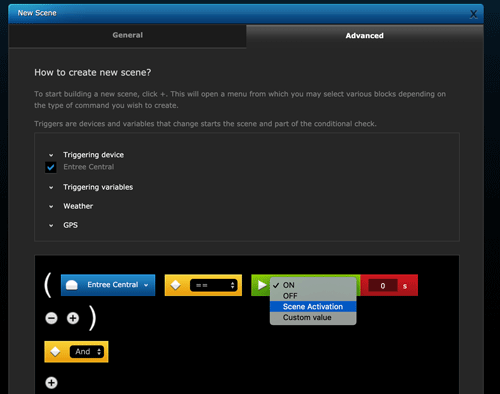The height and width of the screenshot is (394, 500).
Task: Click the Weather label
Action: (x=78, y=206)
